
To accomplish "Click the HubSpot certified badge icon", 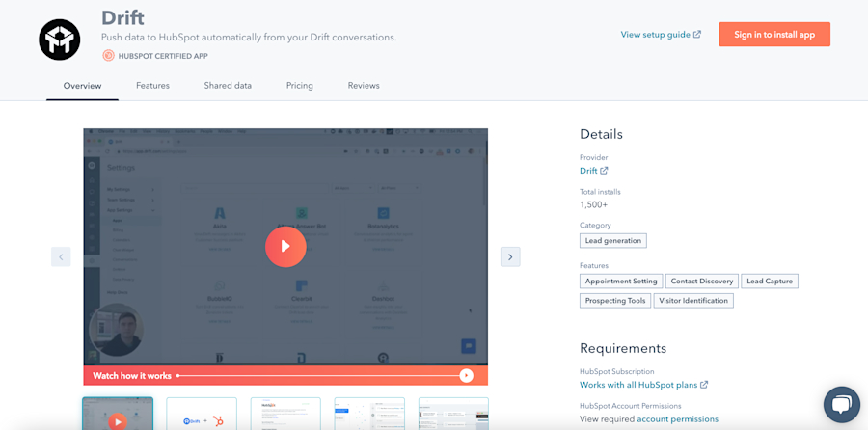I will click(x=108, y=55).
